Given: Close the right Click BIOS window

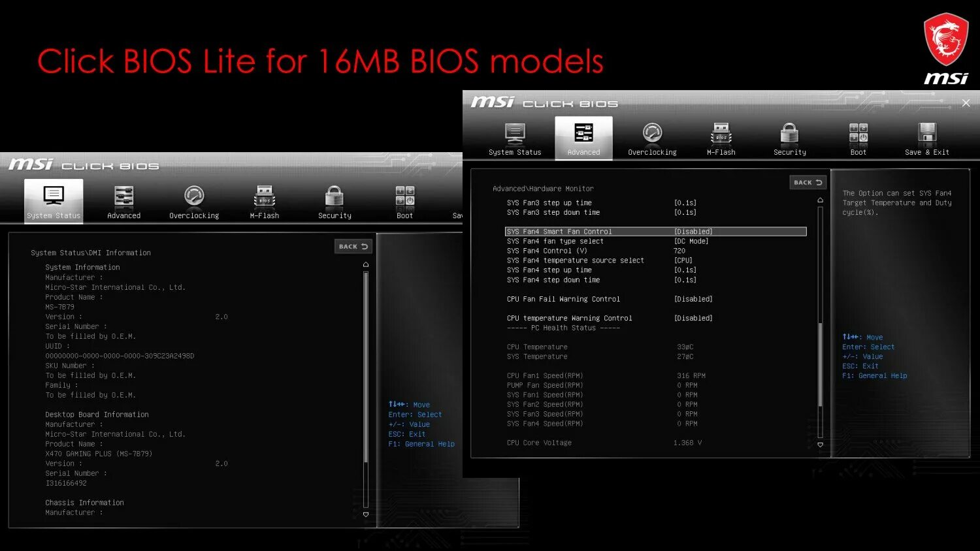Looking at the screenshot, I should 966,103.
